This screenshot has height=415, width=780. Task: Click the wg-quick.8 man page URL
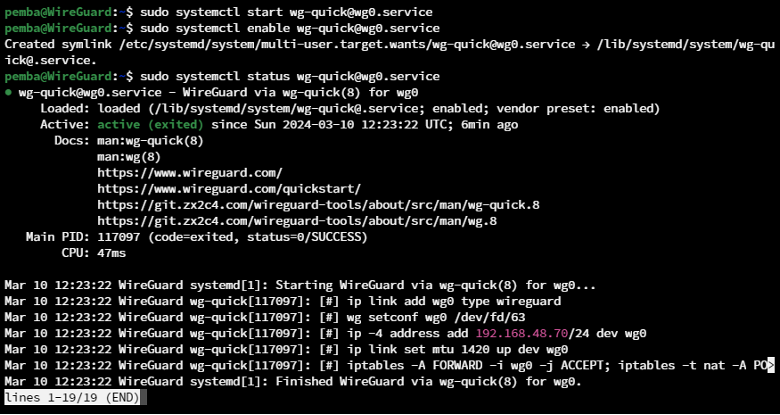[318, 205]
